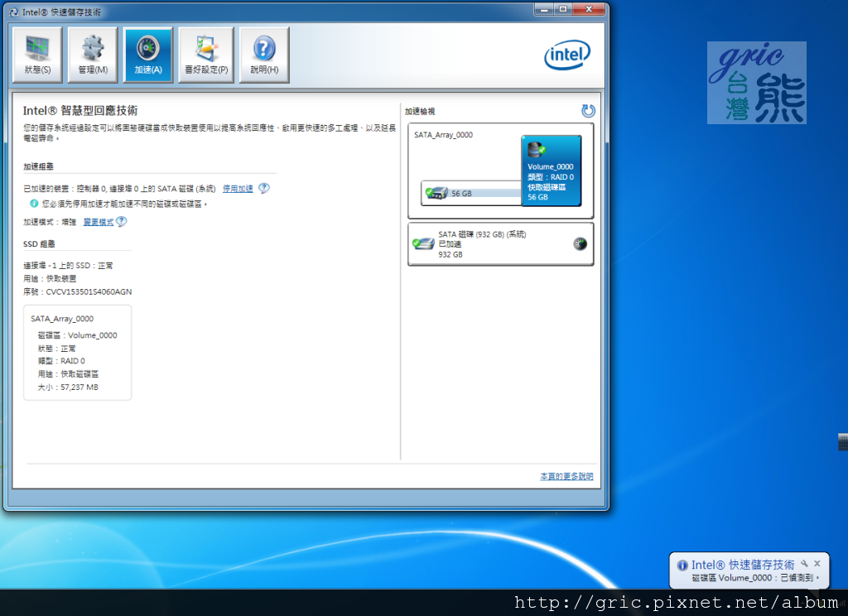The width and height of the screenshot is (848, 616).
Task: Open the 狀態(S) status page
Action: (37, 55)
